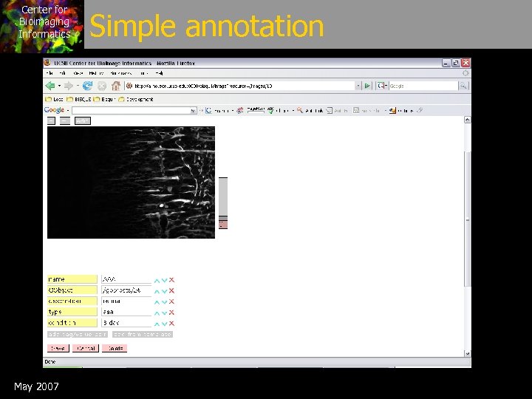This screenshot has height=399, width=532.
Task: Click the type tag value input field
Action: 126,312
